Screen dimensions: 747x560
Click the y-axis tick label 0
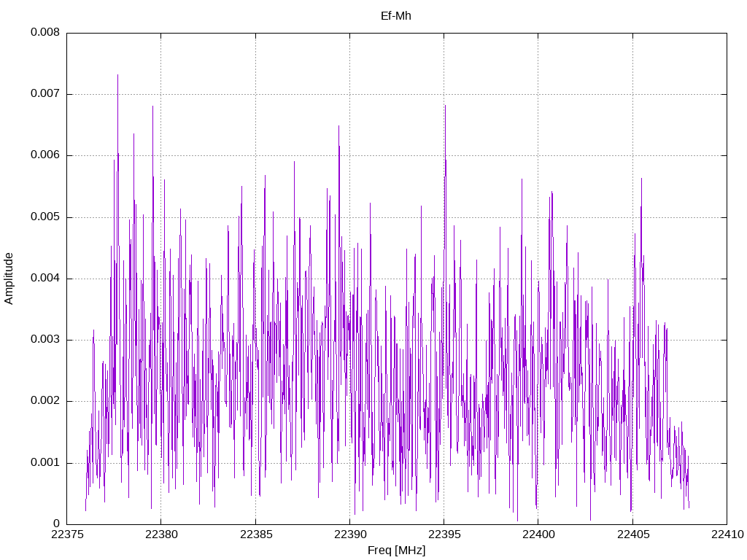click(57, 524)
